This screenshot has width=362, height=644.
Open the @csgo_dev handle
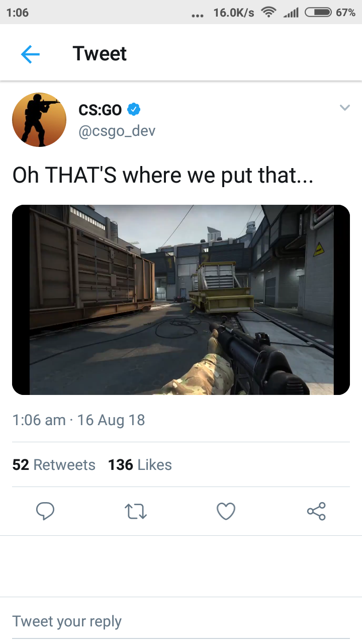117,131
